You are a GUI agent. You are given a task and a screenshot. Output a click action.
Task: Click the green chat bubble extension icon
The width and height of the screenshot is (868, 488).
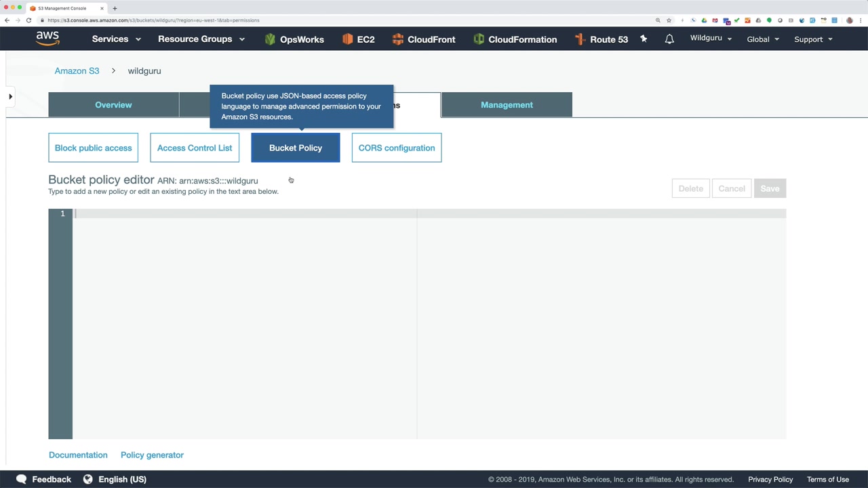tap(769, 20)
